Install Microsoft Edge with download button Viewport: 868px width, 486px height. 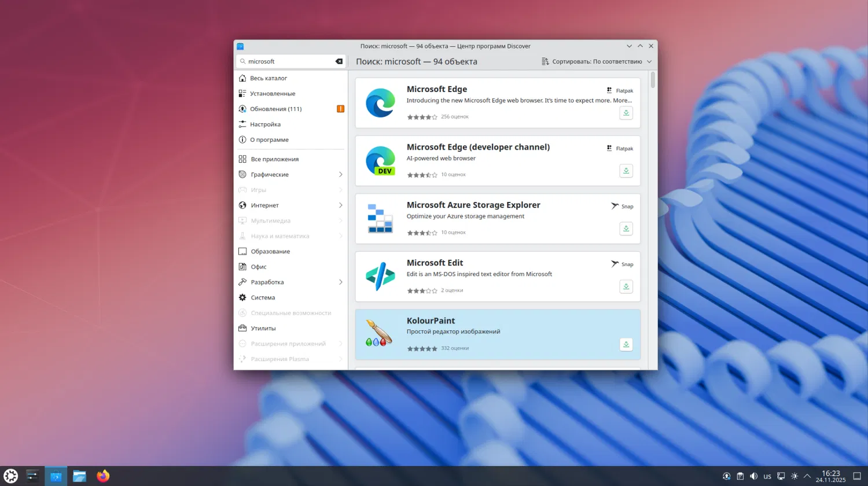point(626,113)
